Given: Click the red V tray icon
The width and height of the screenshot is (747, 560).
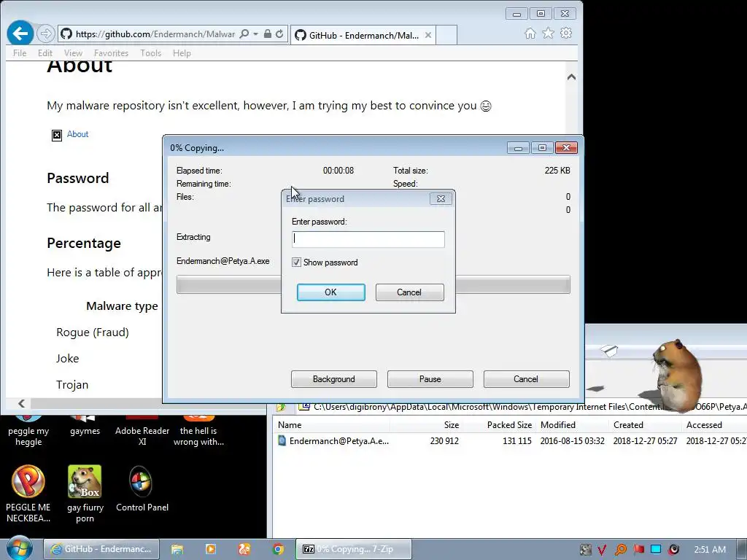Looking at the screenshot, I should pos(602,550).
